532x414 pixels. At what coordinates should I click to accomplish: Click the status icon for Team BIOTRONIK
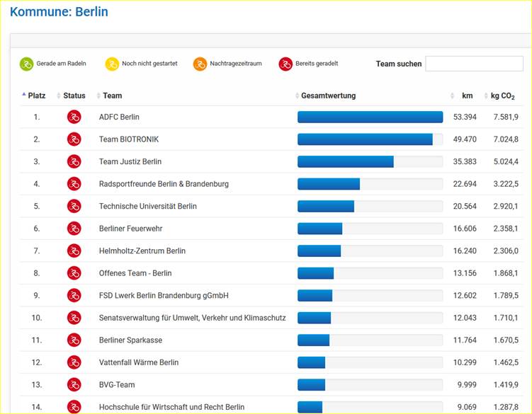click(74, 139)
